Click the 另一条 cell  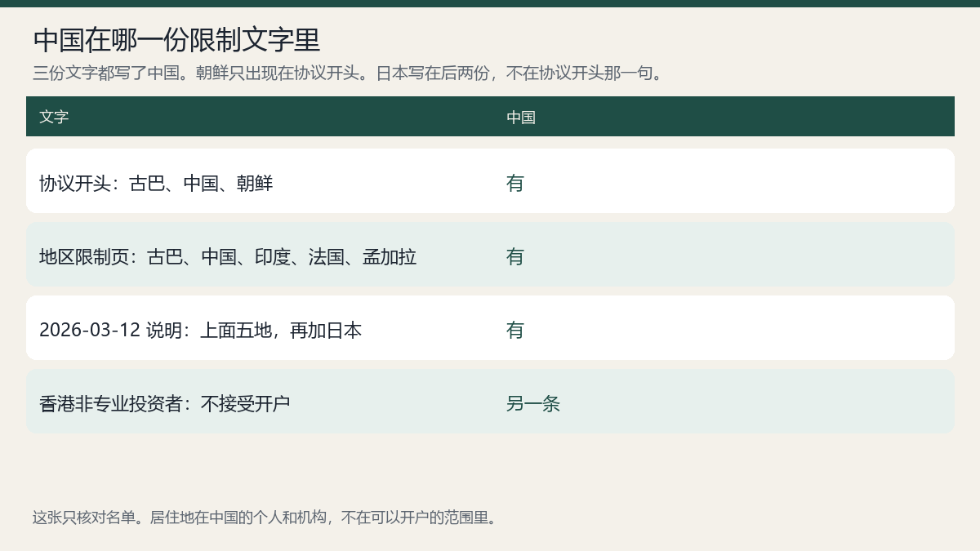(x=533, y=404)
